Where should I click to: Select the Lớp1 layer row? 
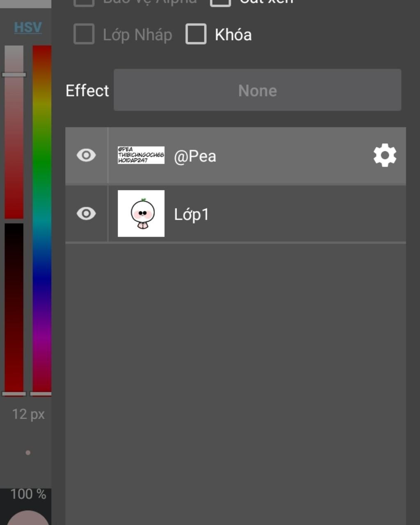pyautogui.click(x=235, y=214)
